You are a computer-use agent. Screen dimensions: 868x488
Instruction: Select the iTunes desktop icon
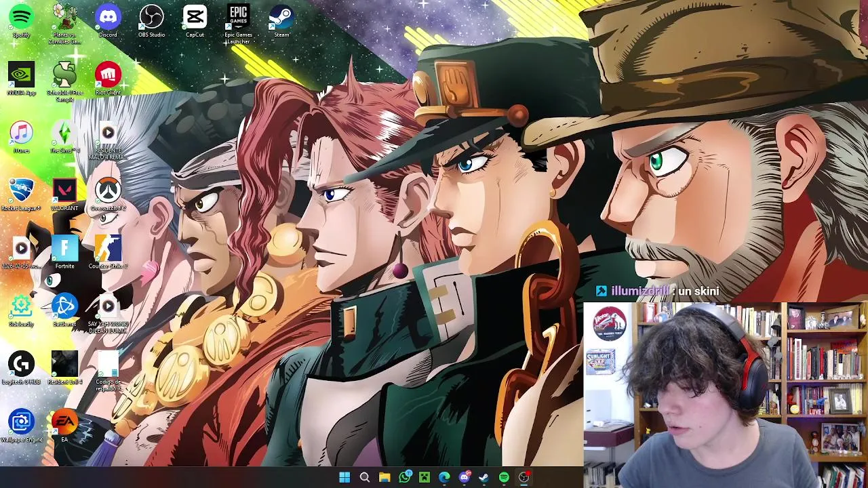[x=21, y=137]
